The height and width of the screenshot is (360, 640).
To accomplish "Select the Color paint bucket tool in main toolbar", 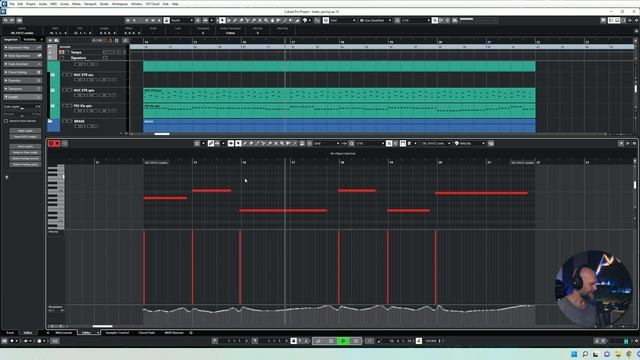I will pos(305,20).
